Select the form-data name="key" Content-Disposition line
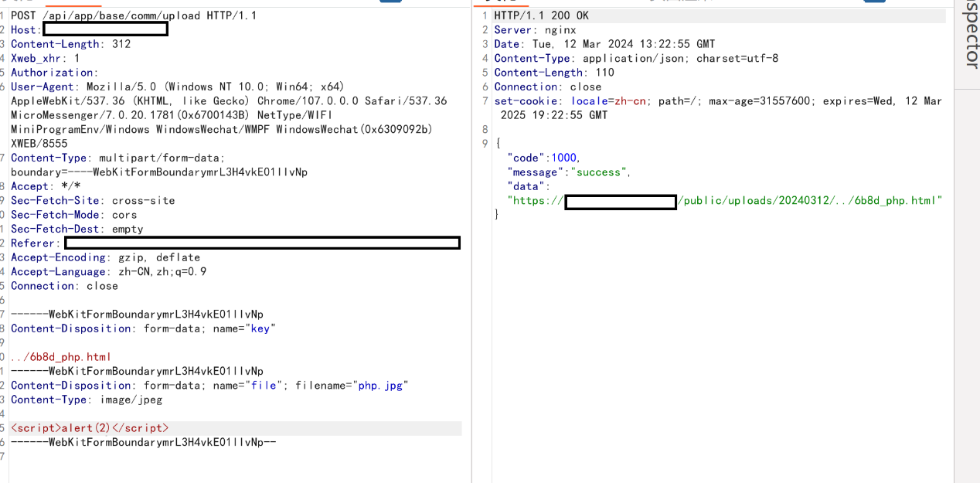The width and height of the screenshot is (980, 483). coord(143,328)
